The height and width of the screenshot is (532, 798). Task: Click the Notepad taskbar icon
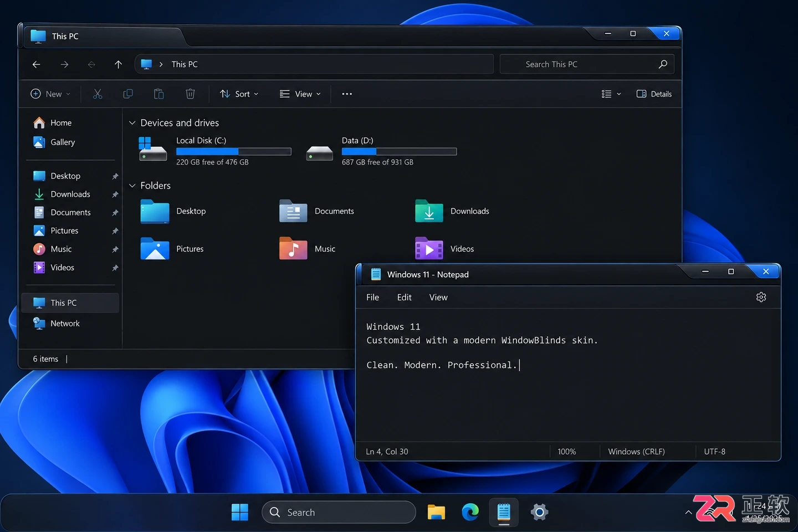pyautogui.click(x=504, y=513)
